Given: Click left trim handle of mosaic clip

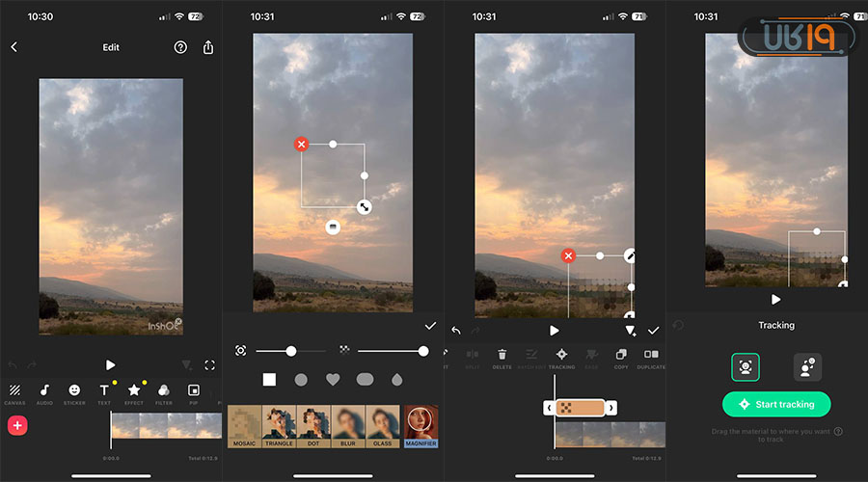Looking at the screenshot, I should (549, 408).
